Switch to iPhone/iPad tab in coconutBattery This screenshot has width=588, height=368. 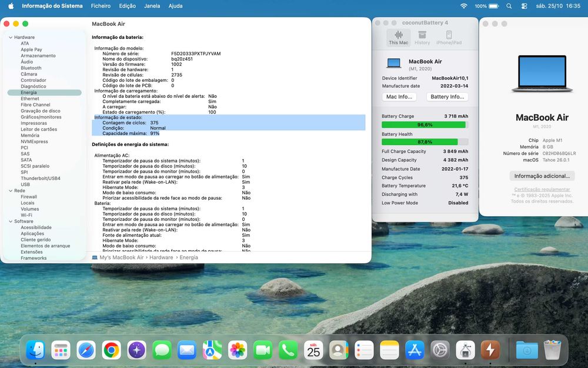449,38
